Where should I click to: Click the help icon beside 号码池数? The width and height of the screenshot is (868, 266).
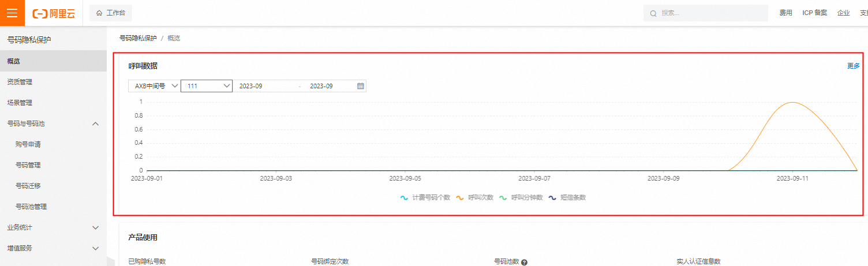click(x=525, y=262)
